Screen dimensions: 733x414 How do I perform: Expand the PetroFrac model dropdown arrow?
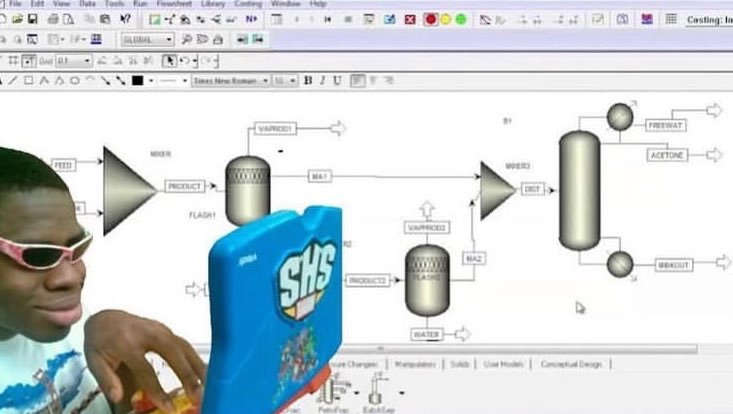(x=357, y=393)
